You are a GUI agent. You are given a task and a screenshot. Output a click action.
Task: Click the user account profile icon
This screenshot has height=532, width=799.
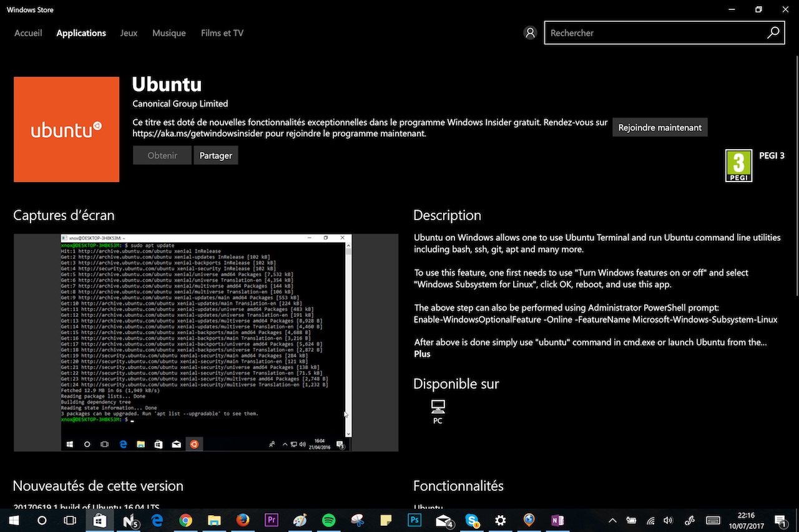530,33
